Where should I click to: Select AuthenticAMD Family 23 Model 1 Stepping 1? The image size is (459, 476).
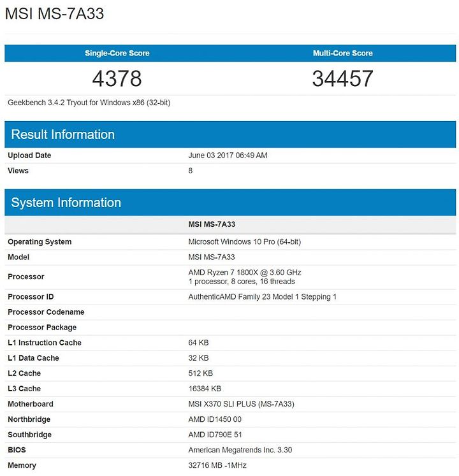263,297
